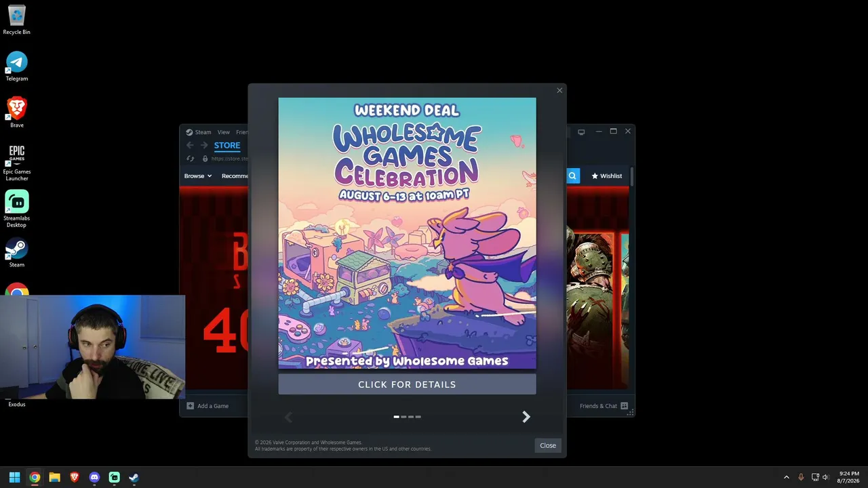Open the Brave browser desktop shortcut
Image resolution: width=868 pixels, height=488 pixels.
click(17, 113)
